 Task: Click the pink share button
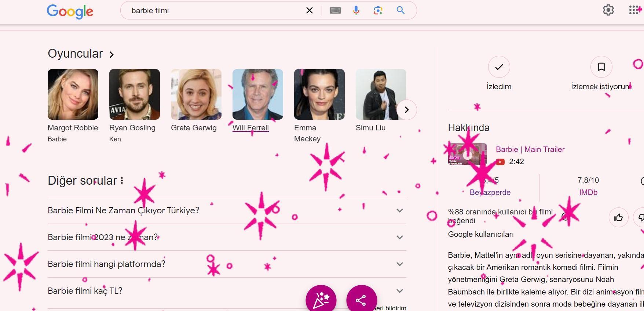point(362,300)
